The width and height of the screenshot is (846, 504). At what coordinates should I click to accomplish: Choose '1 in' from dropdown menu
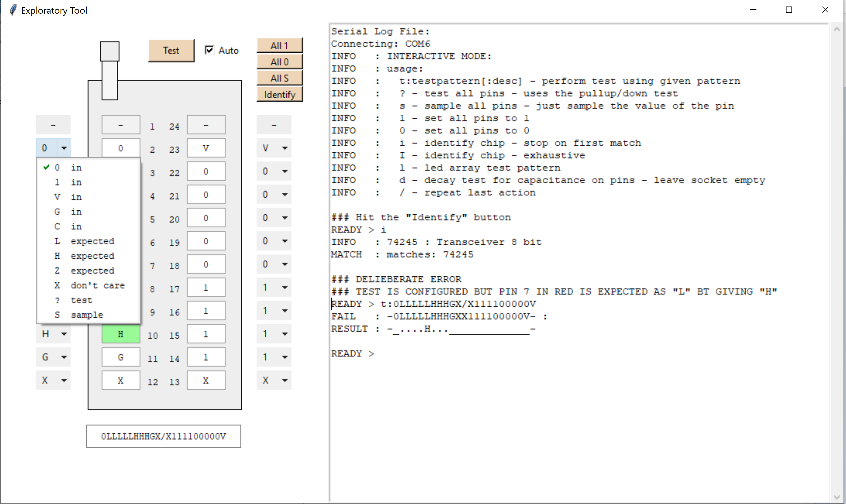tap(88, 182)
